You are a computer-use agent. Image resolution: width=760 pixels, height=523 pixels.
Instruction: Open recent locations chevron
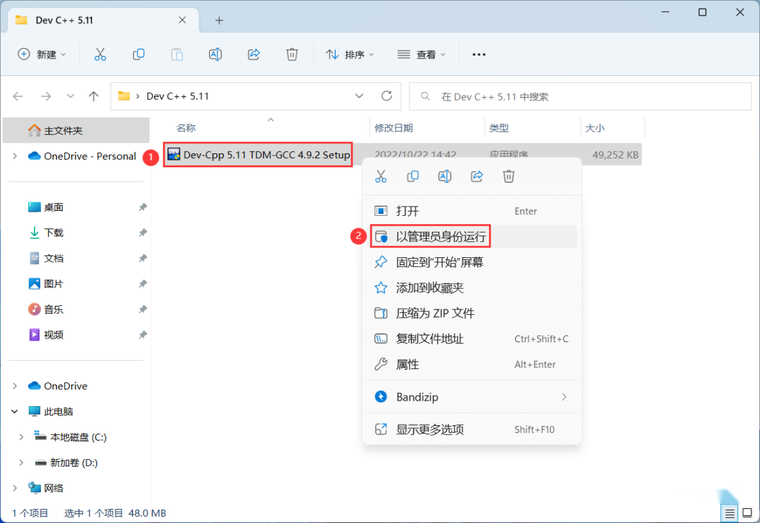coord(70,96)
